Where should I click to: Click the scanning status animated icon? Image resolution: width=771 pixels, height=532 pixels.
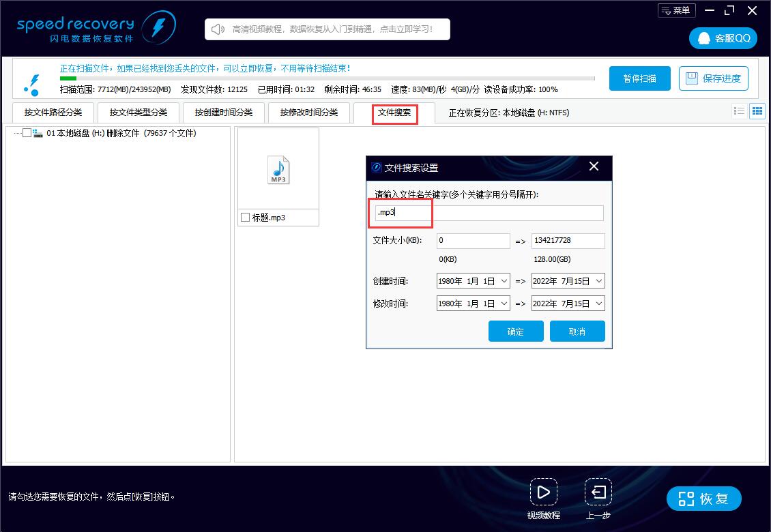point(32,85)
